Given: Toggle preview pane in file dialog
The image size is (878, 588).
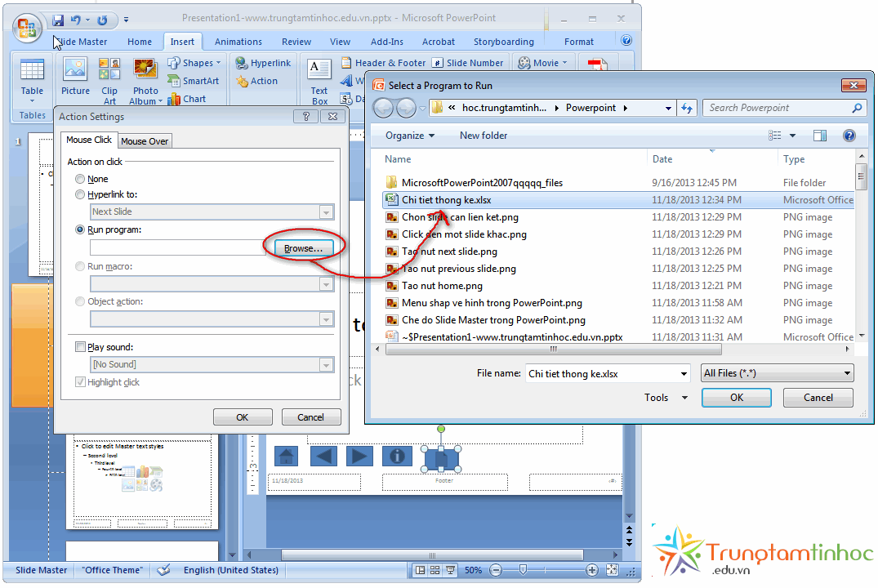Looking at the screenshot, I should (x=820, y=135).
